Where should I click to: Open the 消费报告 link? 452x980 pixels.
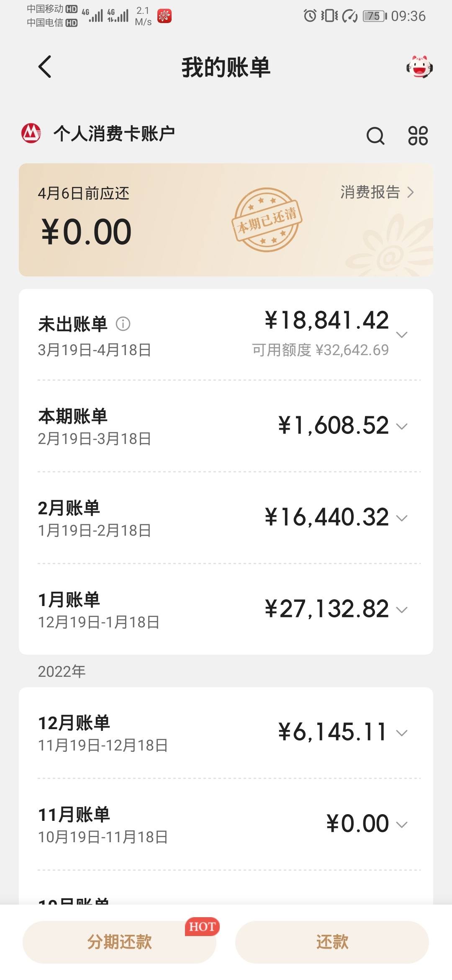pyautogui.click(x=377, y=192)
